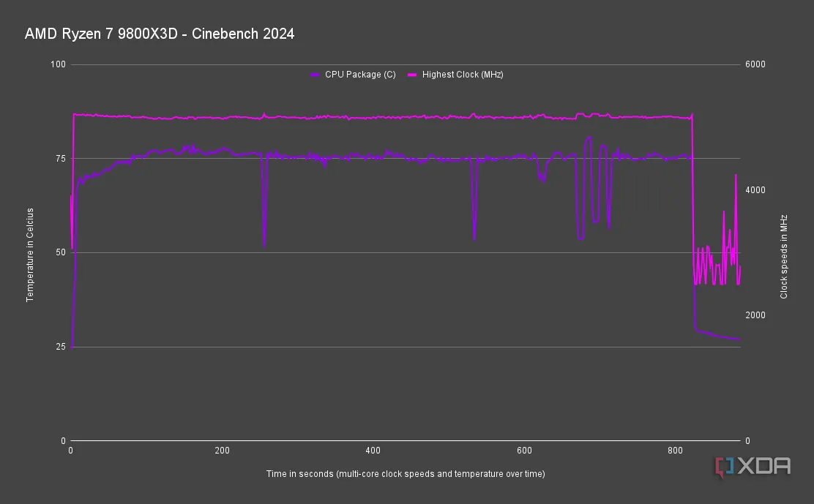
Task: Click the Time in seconds axis caption
Action: 406,474
